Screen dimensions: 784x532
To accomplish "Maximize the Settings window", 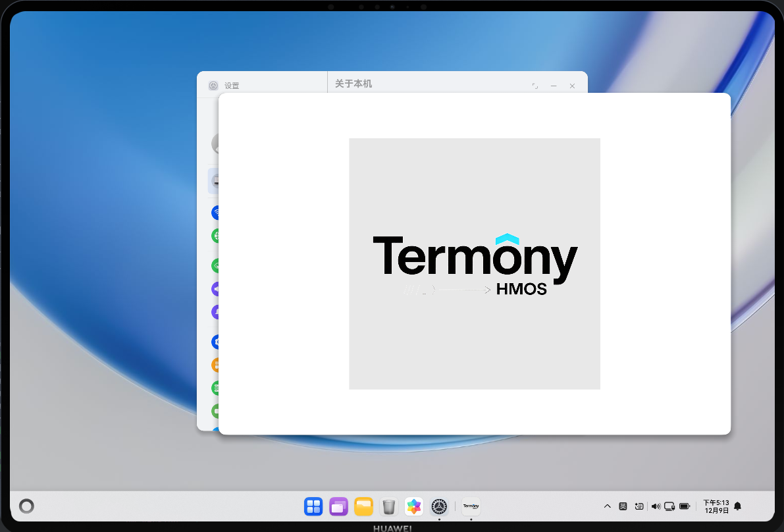I will (535, 86).
